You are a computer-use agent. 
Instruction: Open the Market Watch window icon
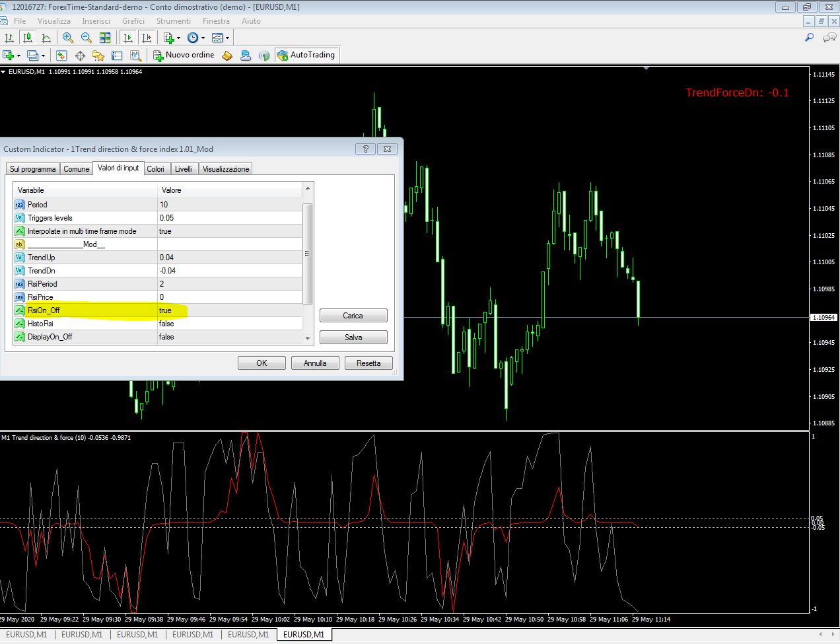click(x=61, y=55)
